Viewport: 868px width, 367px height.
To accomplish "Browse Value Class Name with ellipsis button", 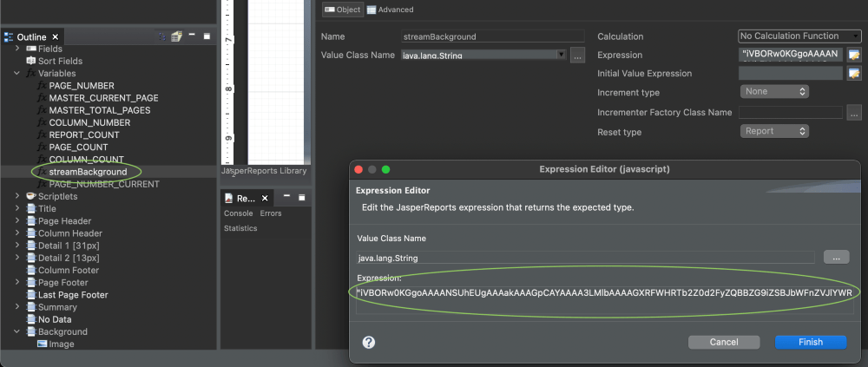I will click(x=576, y=56).
